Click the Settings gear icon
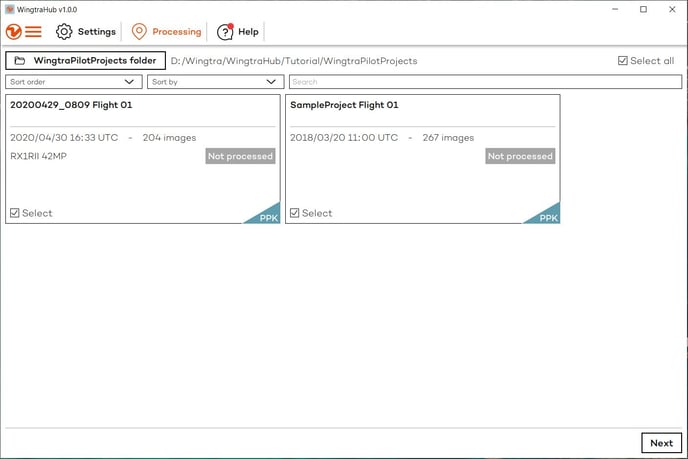Screen dimensions: 688x459 [64, 32]
